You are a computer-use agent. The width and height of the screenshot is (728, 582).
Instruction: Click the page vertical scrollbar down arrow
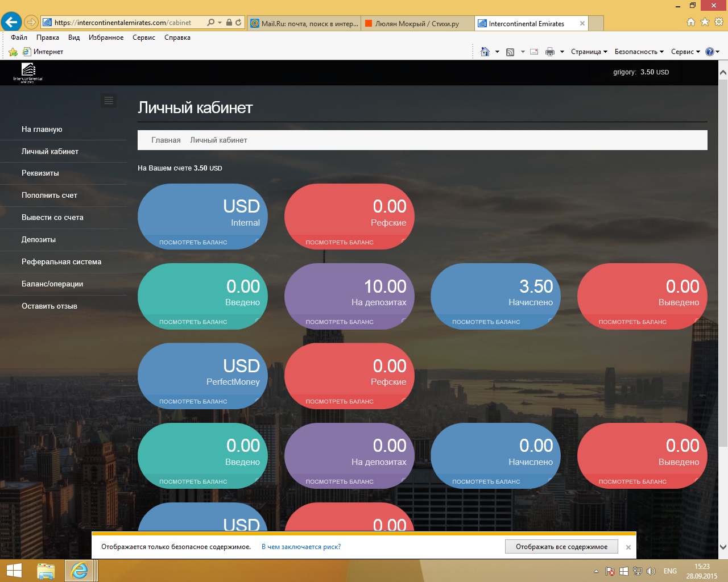723,547
